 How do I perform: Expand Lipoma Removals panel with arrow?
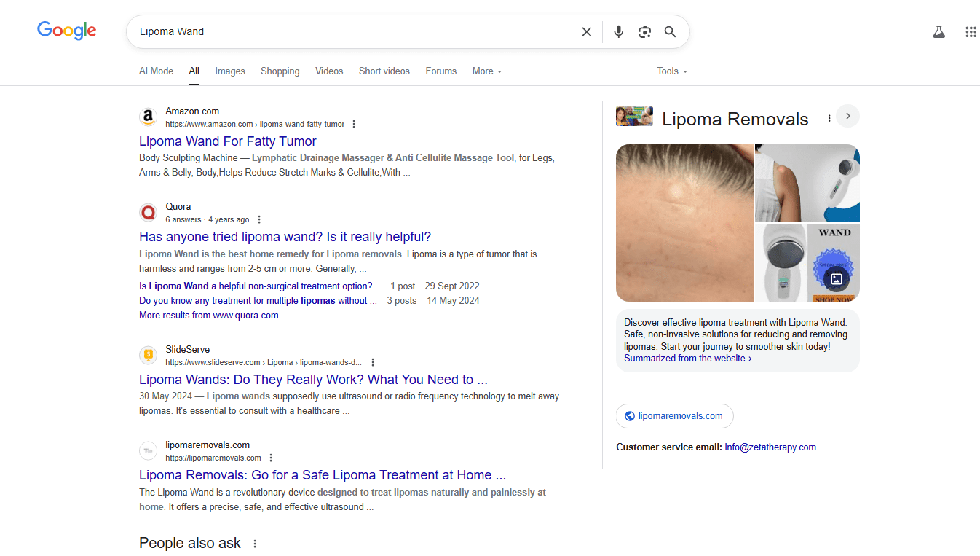click(x=847, y=117)
